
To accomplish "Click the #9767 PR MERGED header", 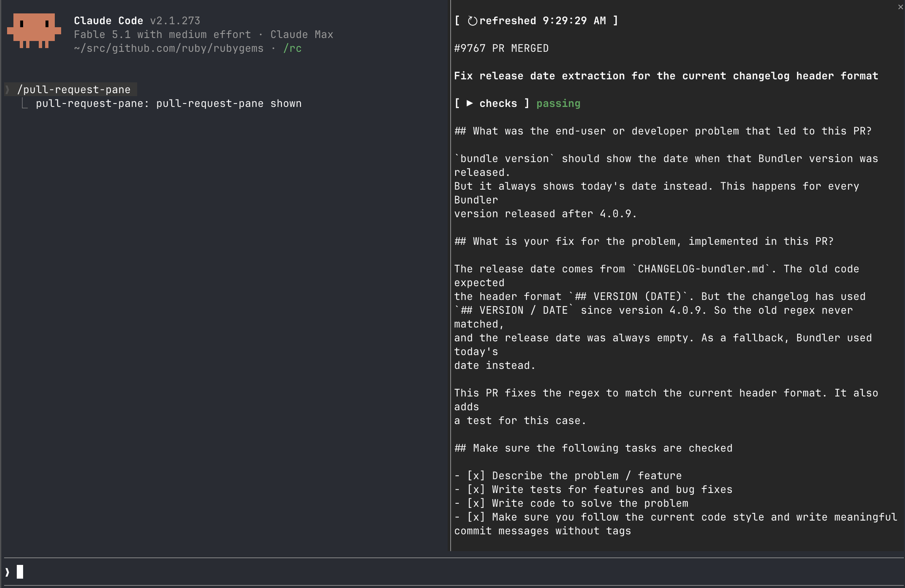I will click(501, 48).
